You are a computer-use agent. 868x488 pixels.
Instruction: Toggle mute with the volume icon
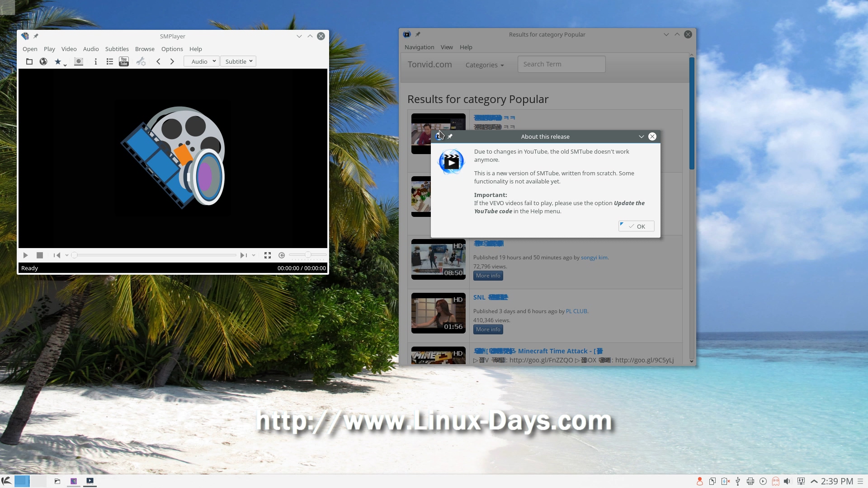[282, 255]
